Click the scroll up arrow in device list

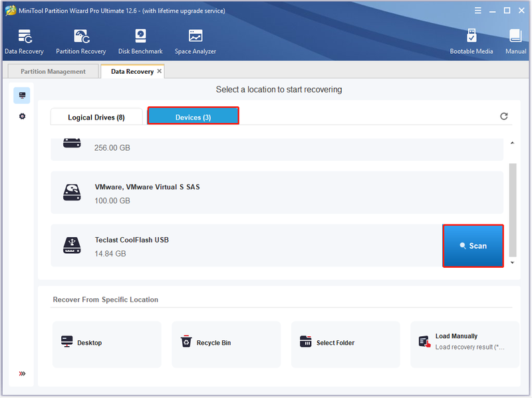point(512,143)
